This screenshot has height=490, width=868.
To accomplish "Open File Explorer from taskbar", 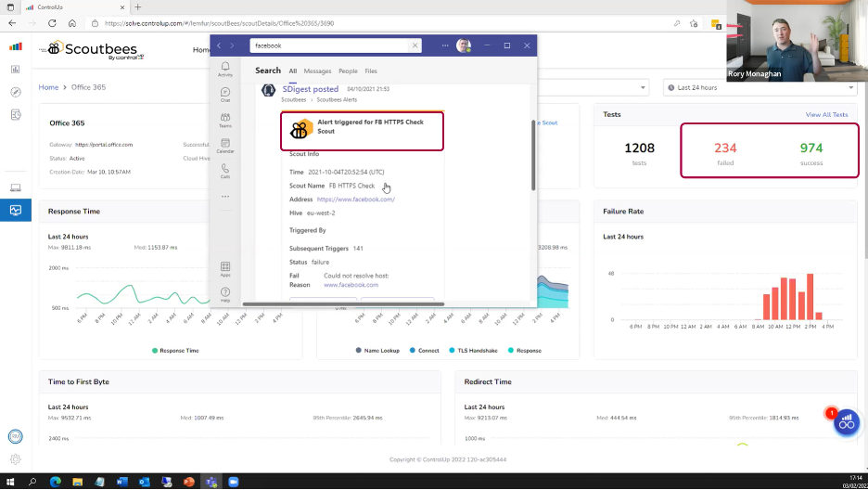I will [x=78, y=482].
